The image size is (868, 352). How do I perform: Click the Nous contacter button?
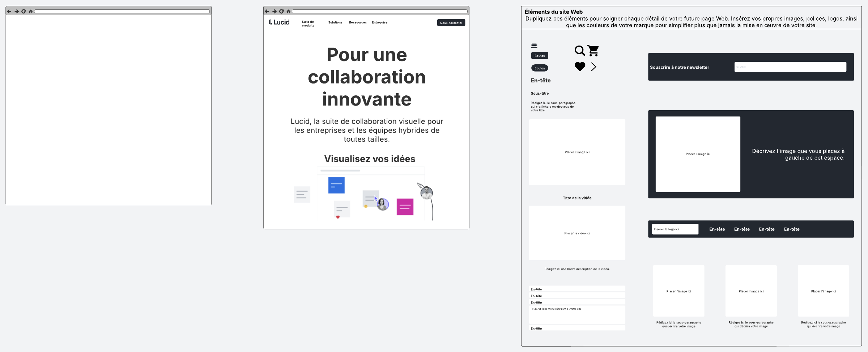[x=451, y=23]
